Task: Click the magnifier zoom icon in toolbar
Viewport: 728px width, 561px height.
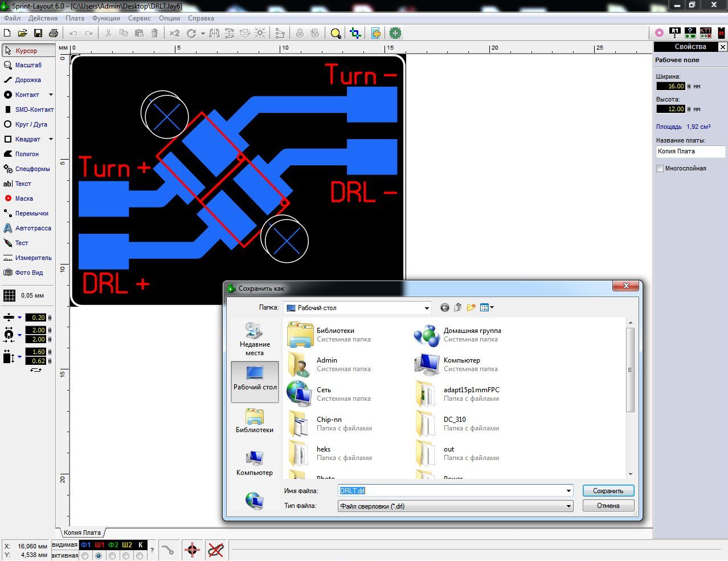Action: [x=336, y=33]
